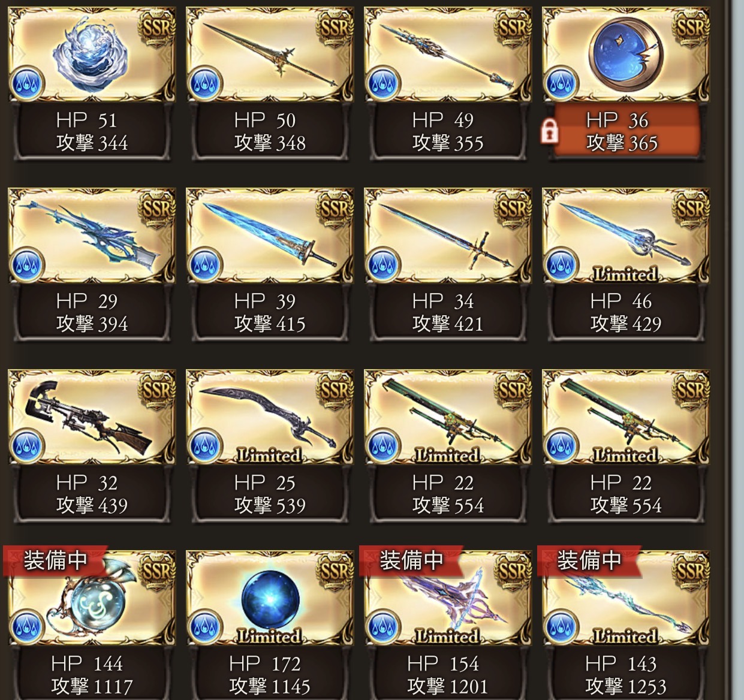744x700 pixels.
Task: Choose the blue lance weapon with 攻撃 355
Action: (x=448, y=84)
